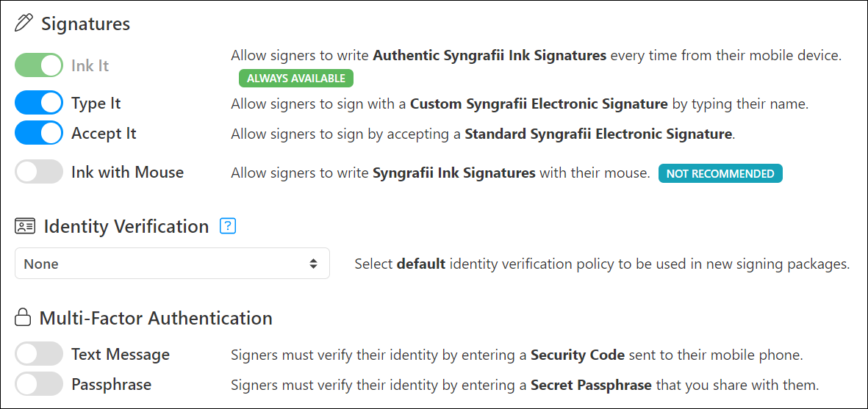Image resolution: width=868 pixels, height=409 pixels.
Task: Enable the Ink with Mouse toggle
Action: click(39, 171)
